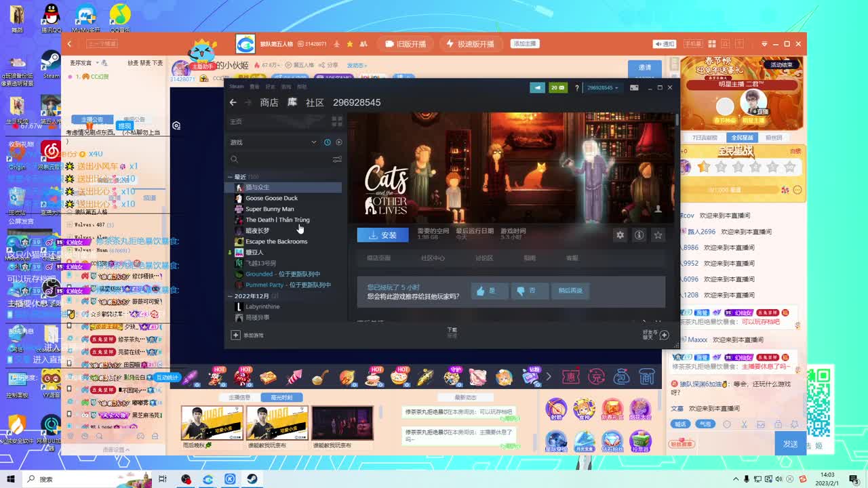
Task: Click the Windows Start button
Action: tap(11, 479)
